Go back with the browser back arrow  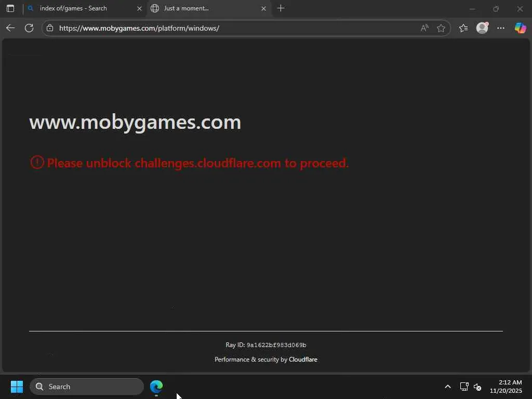point(10,28)
